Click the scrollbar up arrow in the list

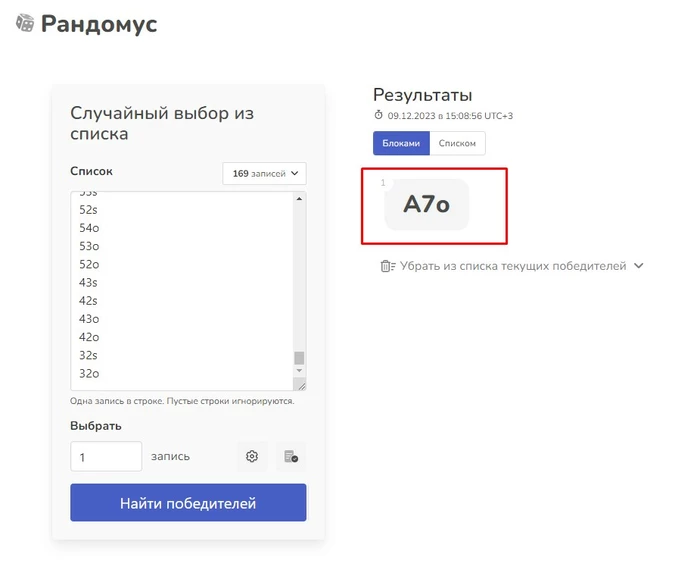[299, 199]
